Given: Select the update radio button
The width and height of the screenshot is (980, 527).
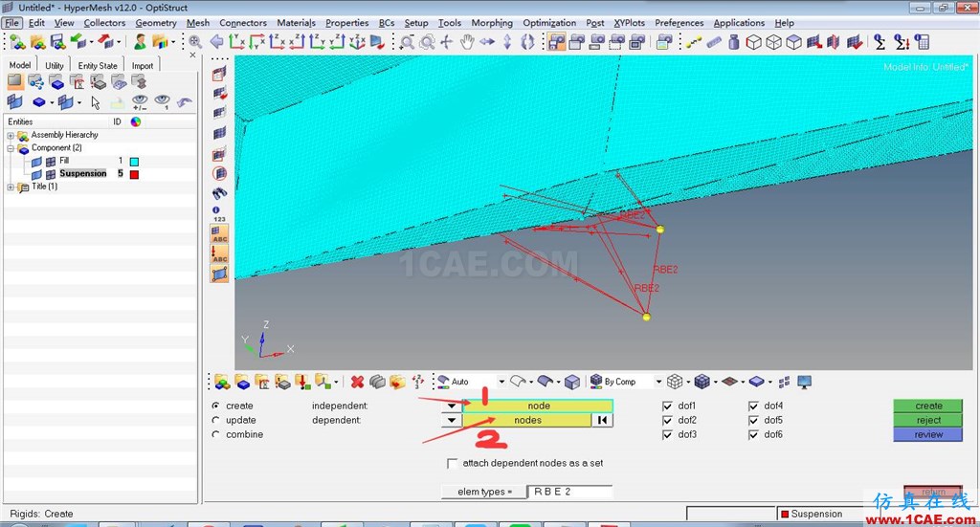Looking at the screenshot, I should point(215,420).
